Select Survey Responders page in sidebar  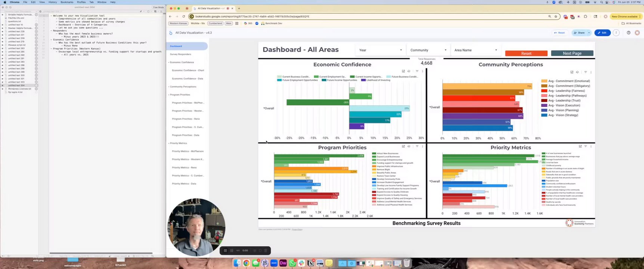click(180, 54)
